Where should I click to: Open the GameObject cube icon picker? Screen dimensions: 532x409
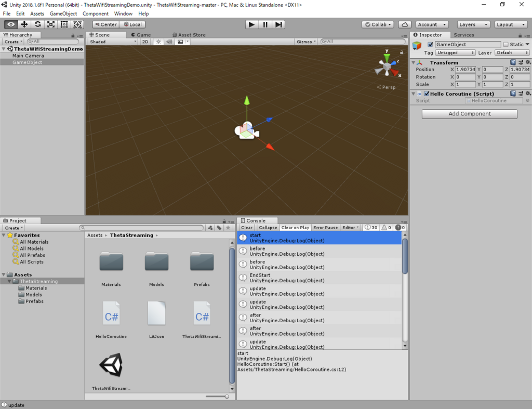tap(417, 45)
